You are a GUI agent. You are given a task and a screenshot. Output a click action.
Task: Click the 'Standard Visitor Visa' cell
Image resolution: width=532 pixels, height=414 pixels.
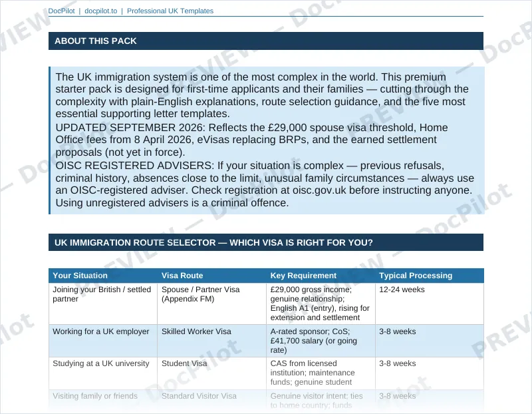[x=211, y=401]
